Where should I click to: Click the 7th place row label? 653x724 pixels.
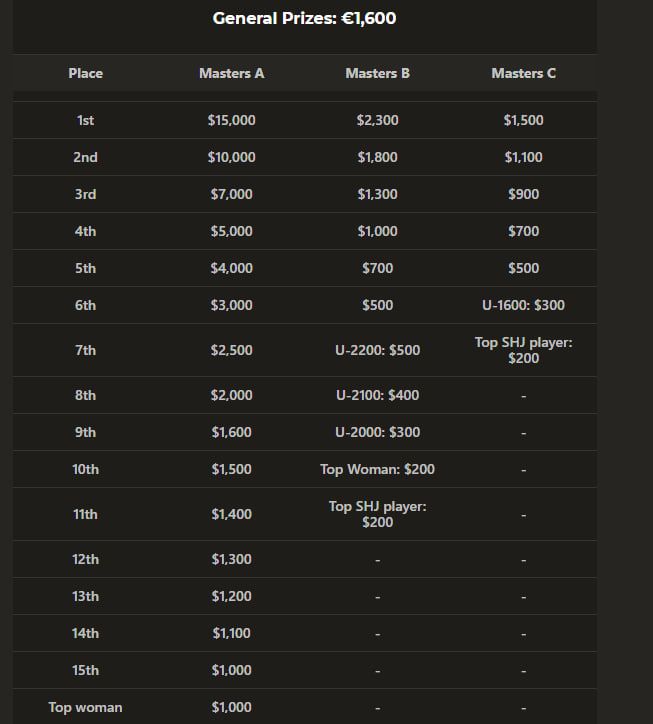(85, 350)
